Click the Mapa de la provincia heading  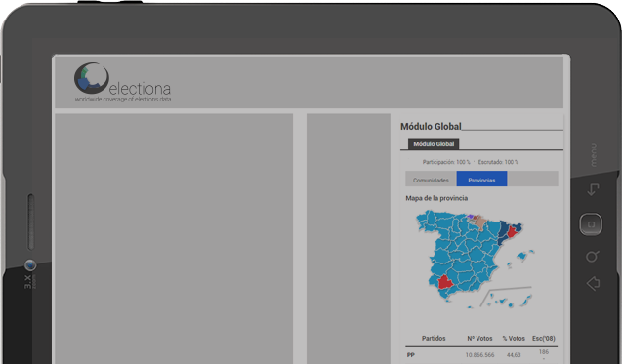click(x=436, y=198)
